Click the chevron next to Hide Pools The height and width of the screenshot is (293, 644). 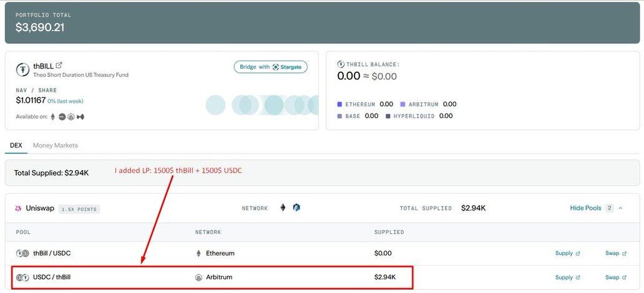coord(621,208)
